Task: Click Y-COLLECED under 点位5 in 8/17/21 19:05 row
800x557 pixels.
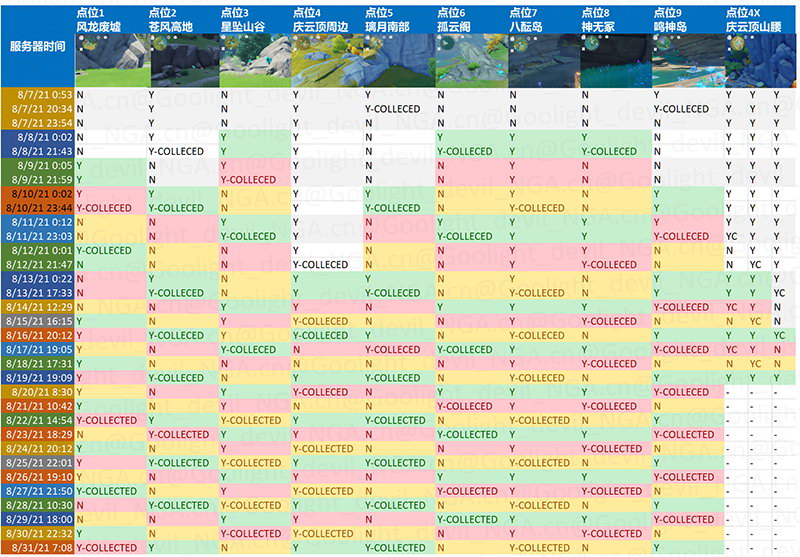Action: pos(392,350)
